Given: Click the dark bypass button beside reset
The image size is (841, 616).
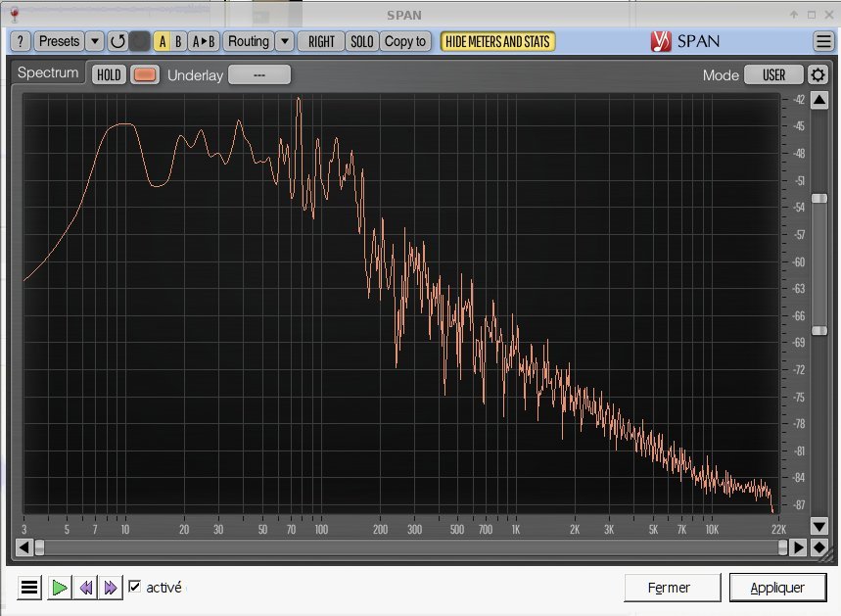Looking at the screenshot, I should pyautogui.click(x=140, y=41).
